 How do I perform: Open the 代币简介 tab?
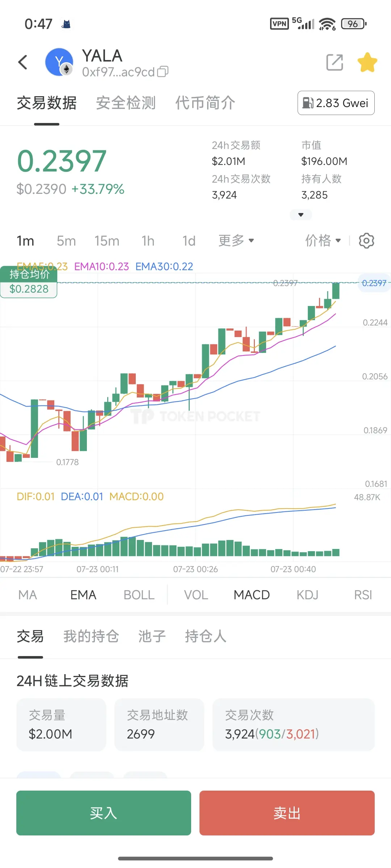[x=205, y=103]
